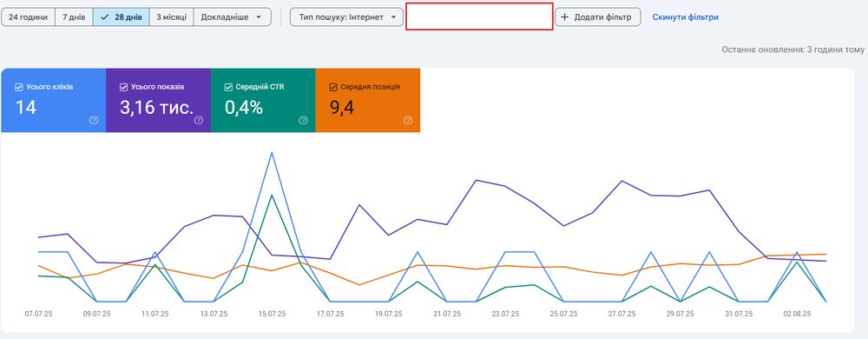Viewport: 868px width, 339px height.
Task: Click the Останнє оновлення: 3 години тому text
Action: click(792, 50)
